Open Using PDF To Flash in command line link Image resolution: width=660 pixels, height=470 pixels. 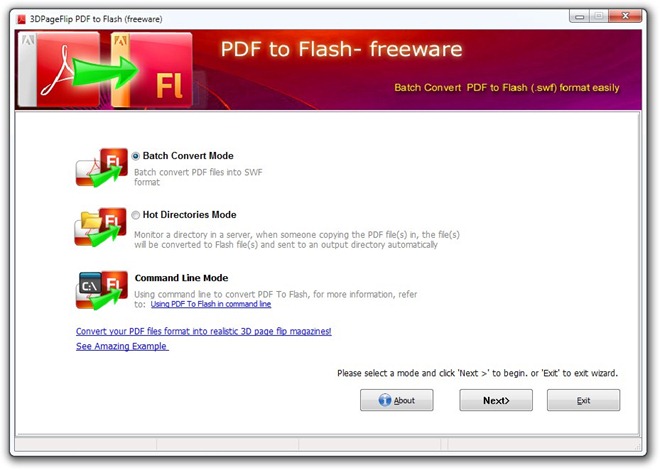click(211, 304)
